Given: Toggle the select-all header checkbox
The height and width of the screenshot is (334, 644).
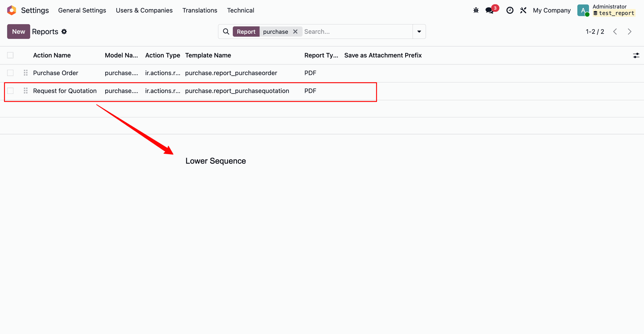Looking at the screenshot, I should pyautogui.click(x=10, y=55).
